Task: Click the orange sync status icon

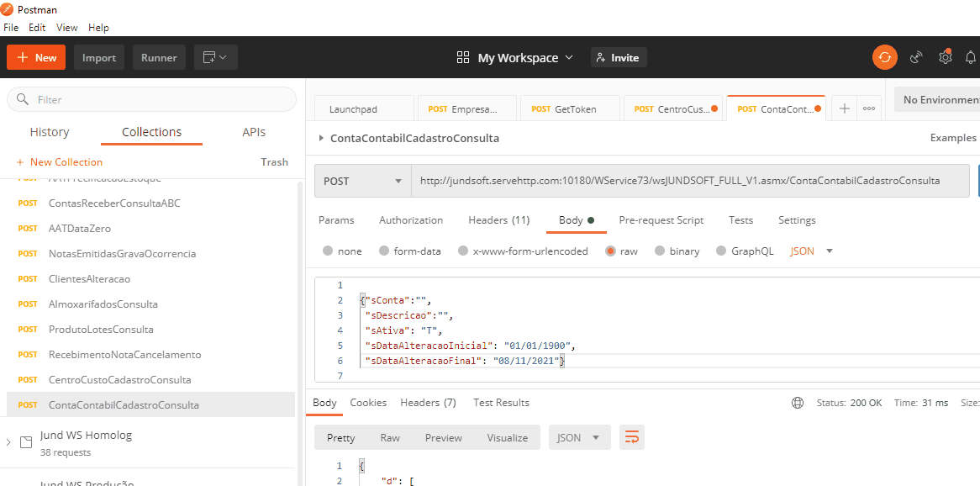Action: tap(884, 57)
